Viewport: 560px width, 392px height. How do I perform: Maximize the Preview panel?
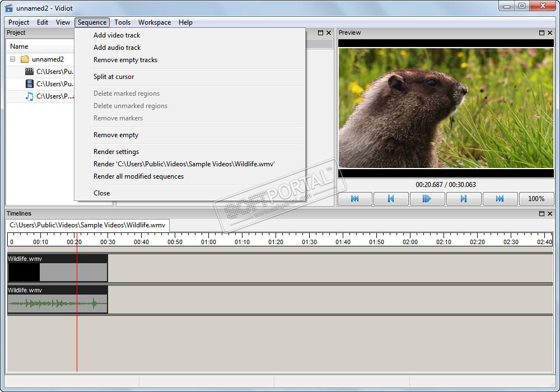542,33
